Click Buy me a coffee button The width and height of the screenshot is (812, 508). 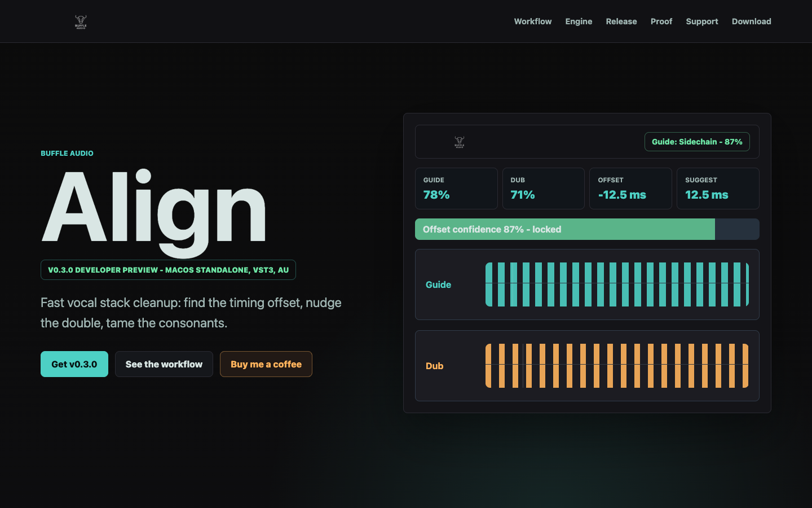tap(266, 364)
